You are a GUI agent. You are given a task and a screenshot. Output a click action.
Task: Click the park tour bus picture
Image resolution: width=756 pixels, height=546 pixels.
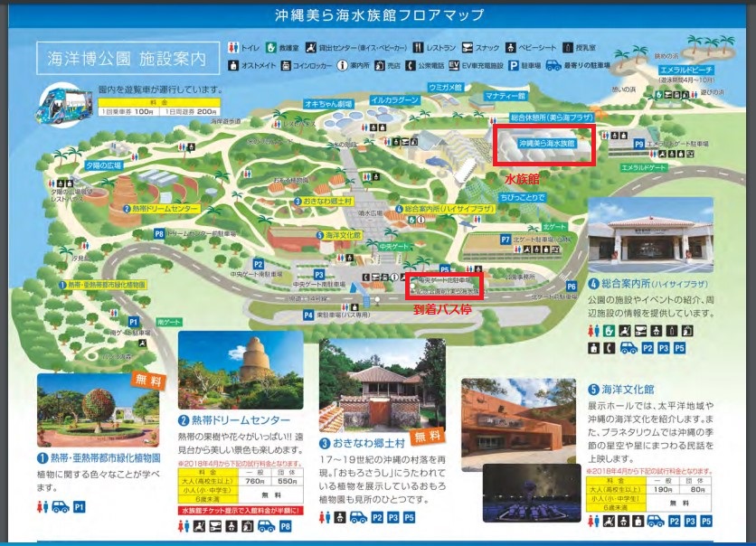click(65, 105)
